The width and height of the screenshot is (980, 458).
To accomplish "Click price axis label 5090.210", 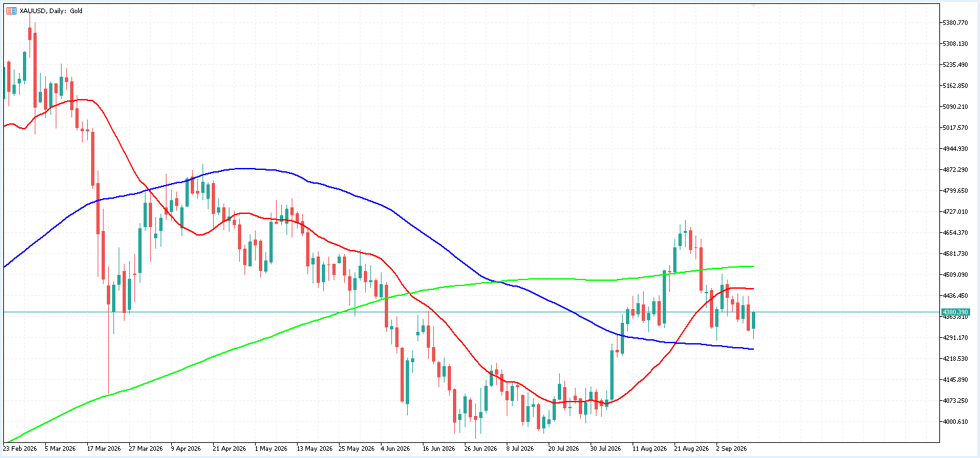I will pyautogui.click(x=955, y=107).
